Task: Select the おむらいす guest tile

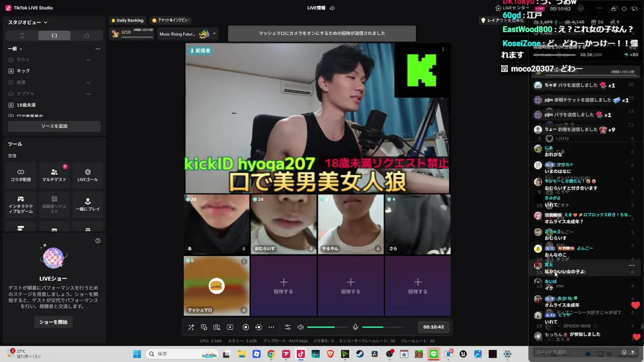Action: coord(283,224)
